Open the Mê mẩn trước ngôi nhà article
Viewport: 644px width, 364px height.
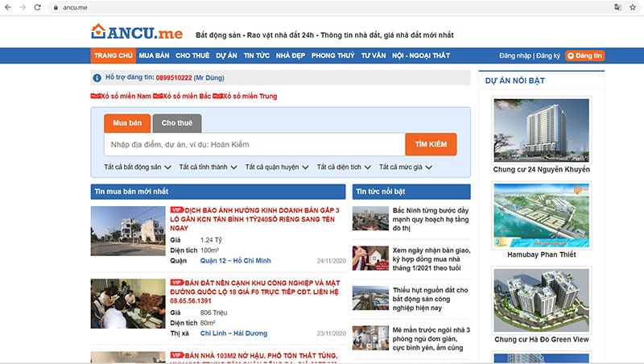click(x=431, y=338)
